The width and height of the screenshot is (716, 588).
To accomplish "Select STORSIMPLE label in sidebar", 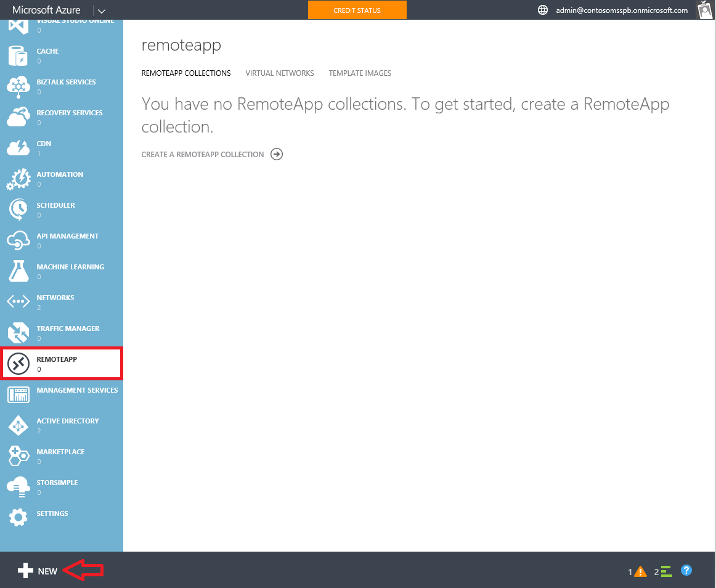I will click(x=57, y=483).
